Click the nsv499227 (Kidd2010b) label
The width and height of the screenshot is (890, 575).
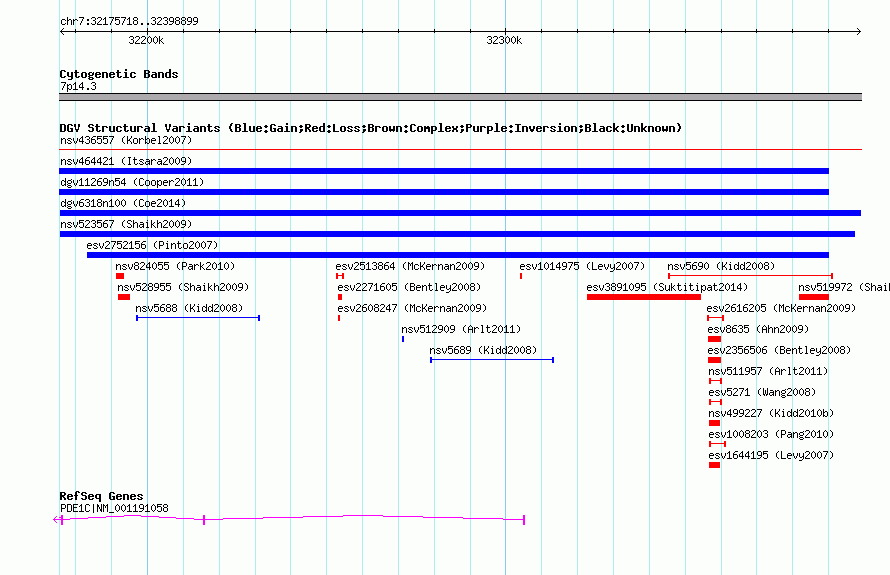pos(771,413)
